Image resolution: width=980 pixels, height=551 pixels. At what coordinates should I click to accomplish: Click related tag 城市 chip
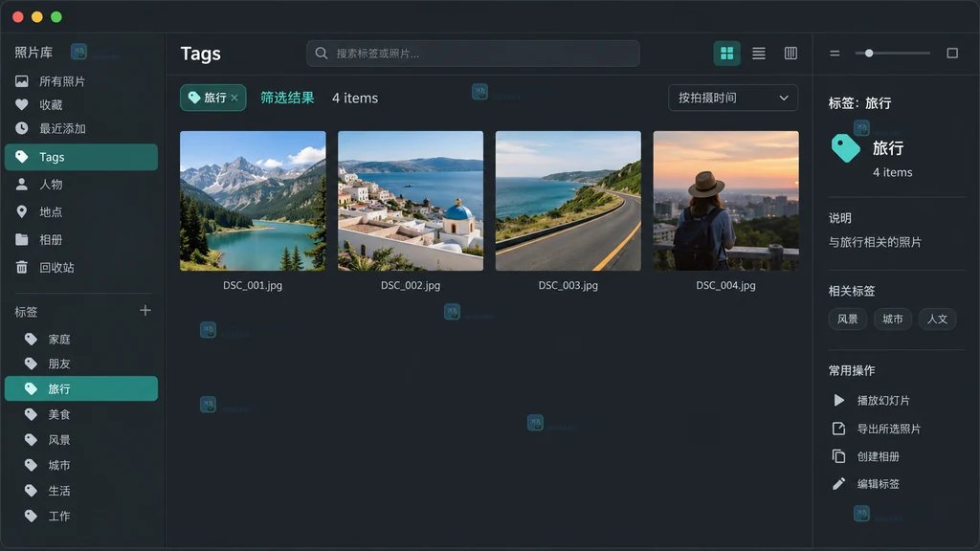pyautogui.click(x=893, y=319)
